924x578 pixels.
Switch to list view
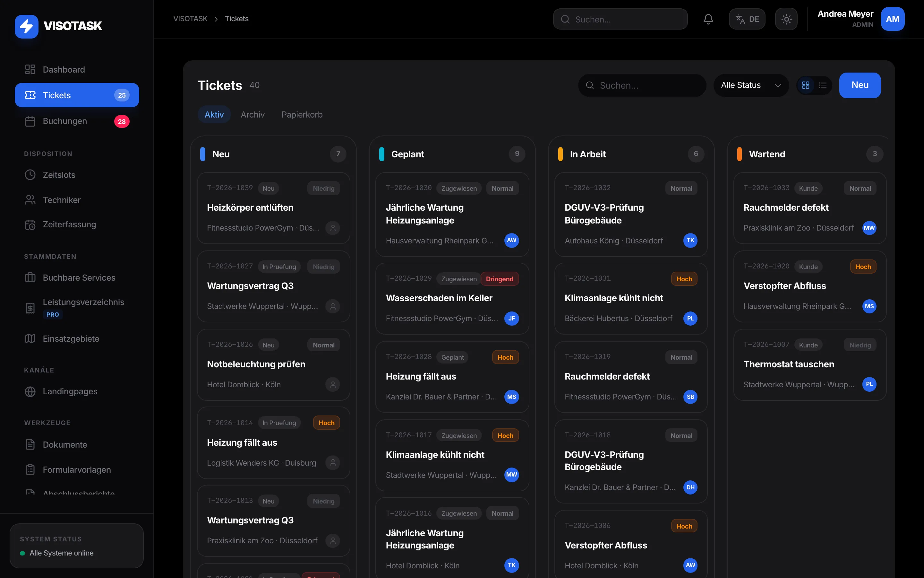pyautogui.click(x=823, y=85)
